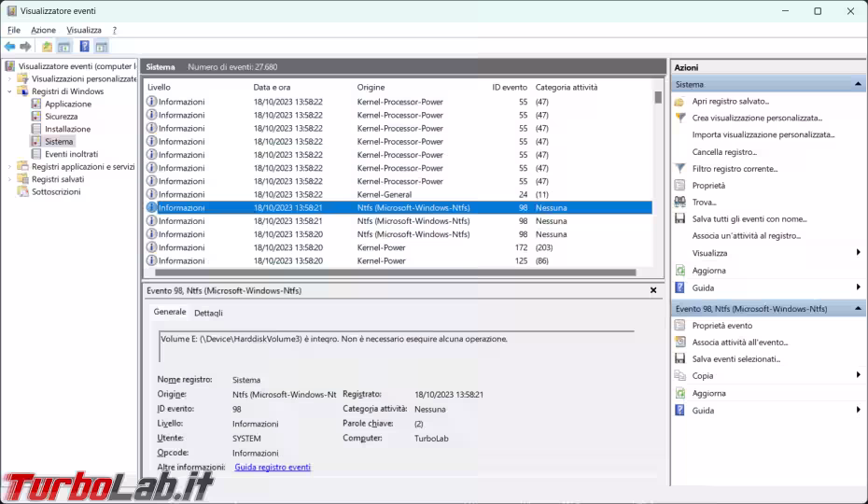Screen dimensions: 868x504
Task: Open the ? help menu
Action: point(115,30)
